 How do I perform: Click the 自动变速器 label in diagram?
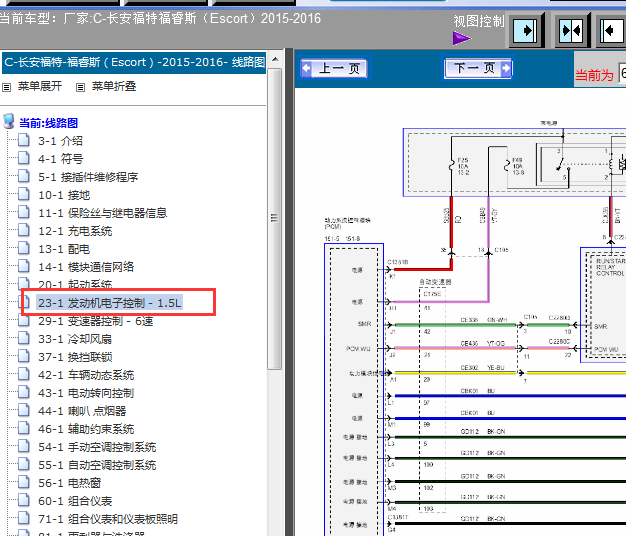pyautogui.click(x=435, y=282)
